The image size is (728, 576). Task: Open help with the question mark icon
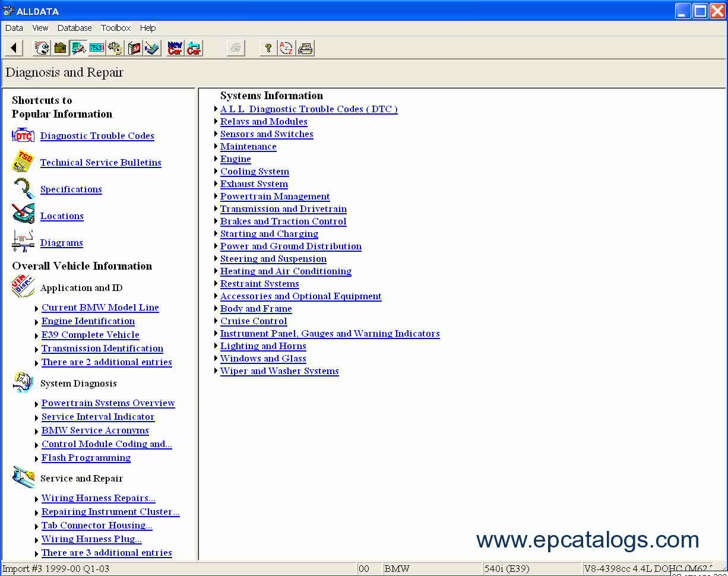268,48
